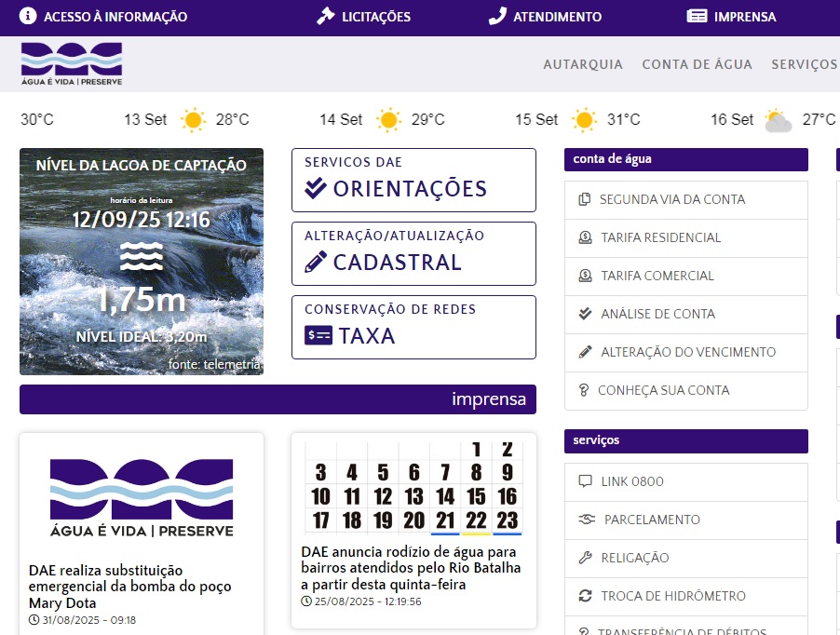The height and width of the screenshot is (635, 840).
Task: Click the refresh icon for Troca de Hidrômetro
Action: [x=585, y=596]
